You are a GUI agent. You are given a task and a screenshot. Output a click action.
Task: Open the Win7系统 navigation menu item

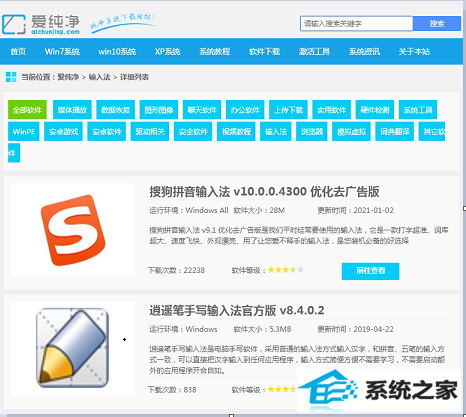coord(62,52)
